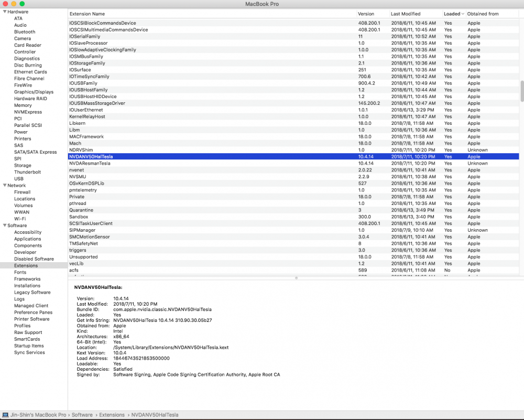The image size is (524, 420).
Task: Select the IOUSBMassStorageDriver row
Action: (x=293, y=103)
